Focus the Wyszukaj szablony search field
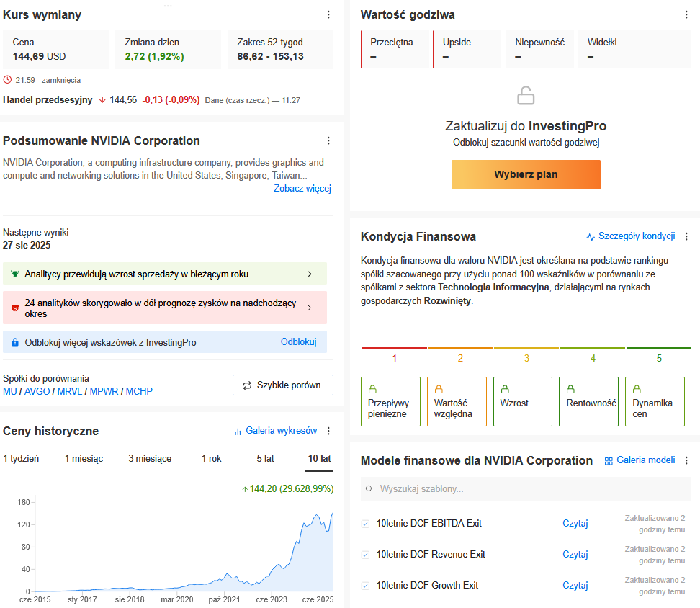This screenshot has width=700, height=608. [x=526, y=489]
